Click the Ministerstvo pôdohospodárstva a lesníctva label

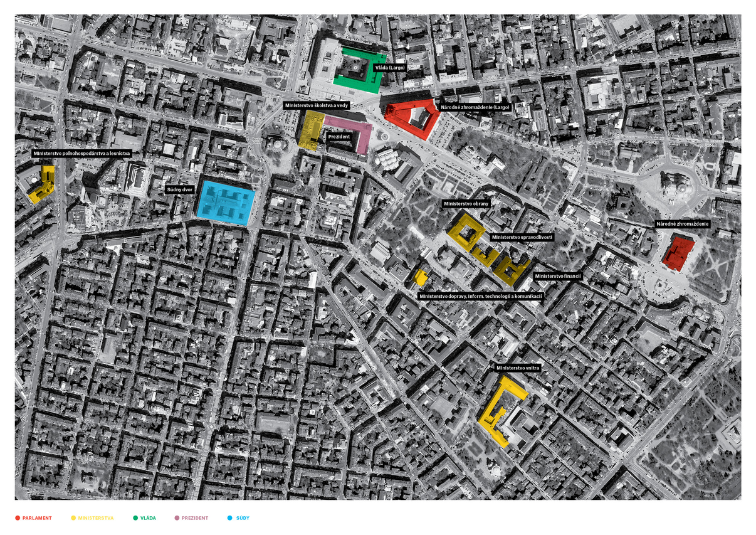pos(81,153)
